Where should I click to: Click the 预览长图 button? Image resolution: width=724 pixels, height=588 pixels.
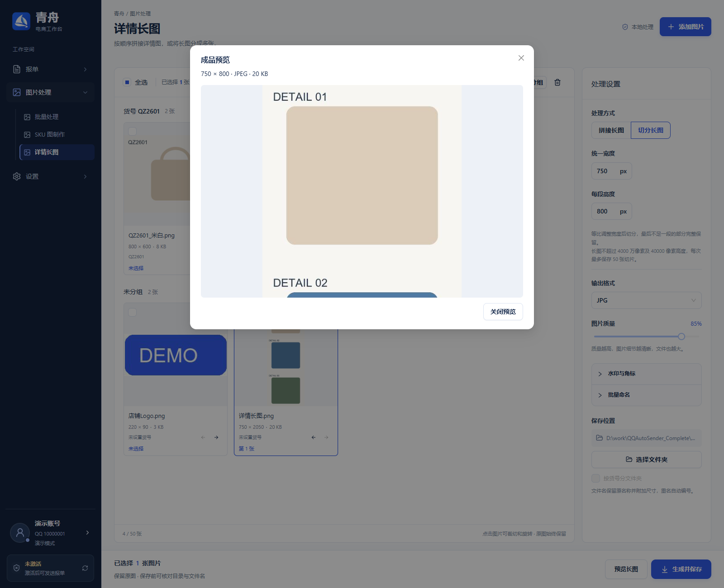tap(626, 569)
